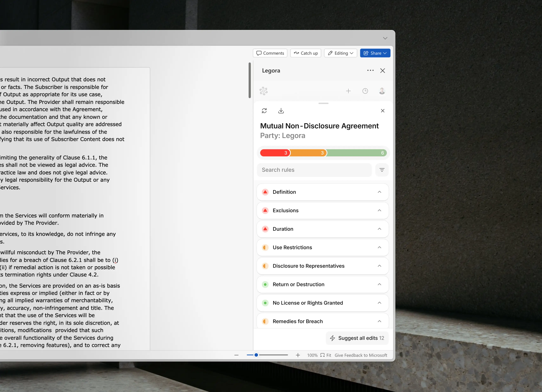The height and width of the screenshot is (392, 542).
Task: Click orange status icon beside Remedies for Breach
Action: click(265, 321)
